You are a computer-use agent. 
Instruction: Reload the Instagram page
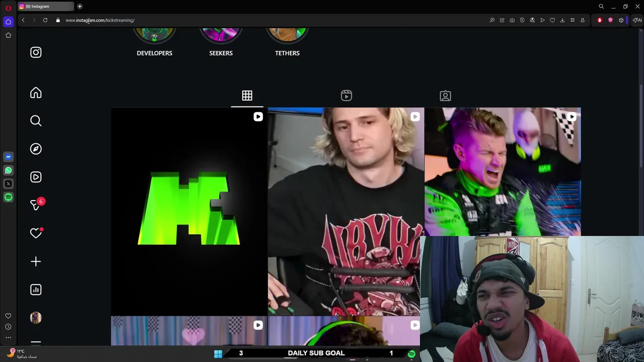45,20
